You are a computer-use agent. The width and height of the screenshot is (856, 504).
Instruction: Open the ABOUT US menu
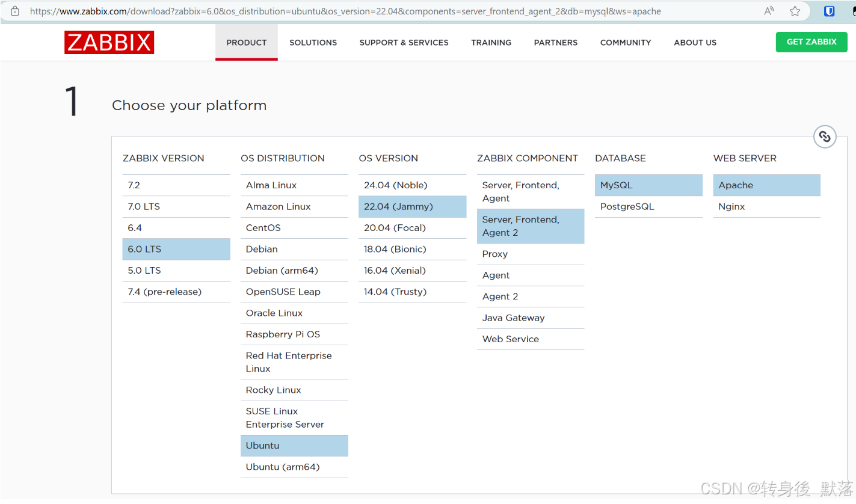(x=695, y=43)
